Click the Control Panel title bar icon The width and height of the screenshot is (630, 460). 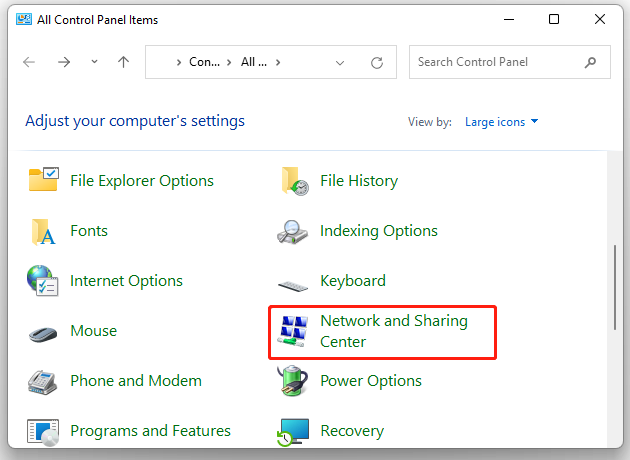click(24, 19)
